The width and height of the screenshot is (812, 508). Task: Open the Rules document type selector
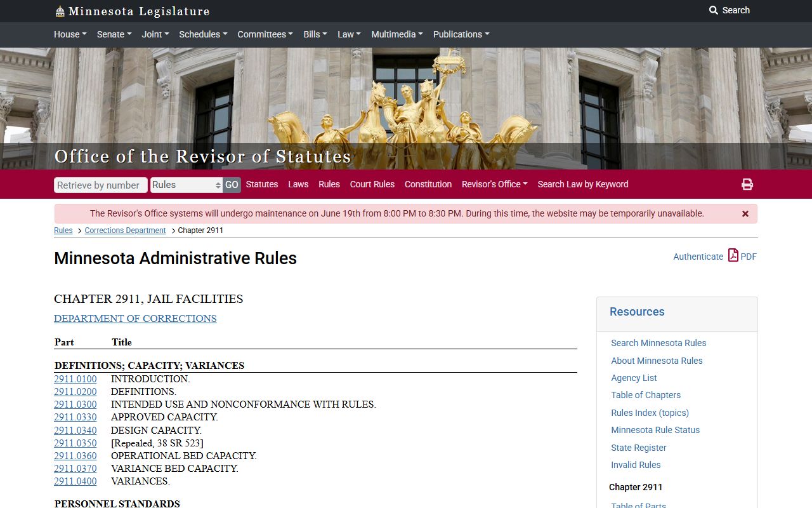point(187,185)
